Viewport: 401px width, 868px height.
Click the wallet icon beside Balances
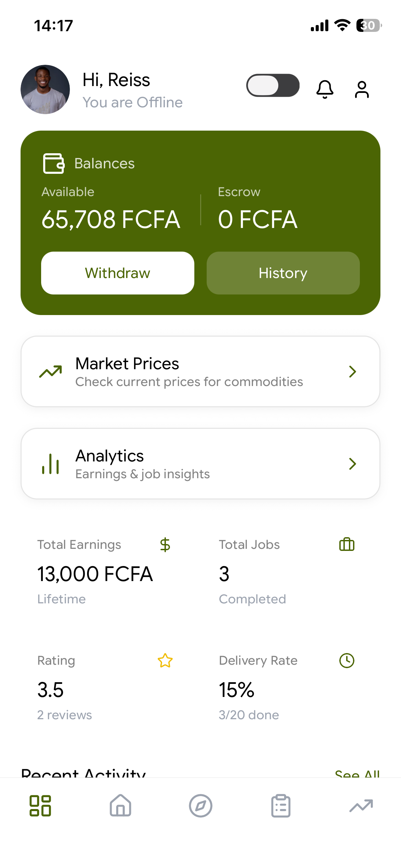(x=53, y=164)
